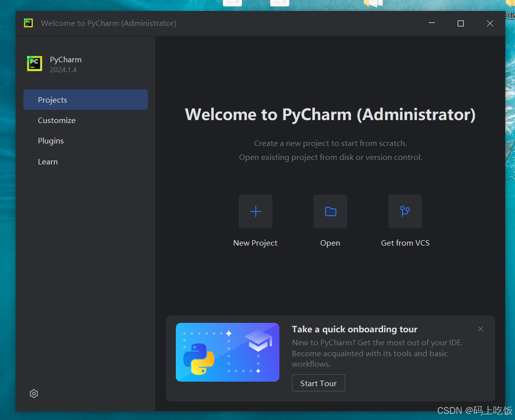Switch to the Customize tab
Viewport: 515px width, 420px height.
[x=86, y=120]
